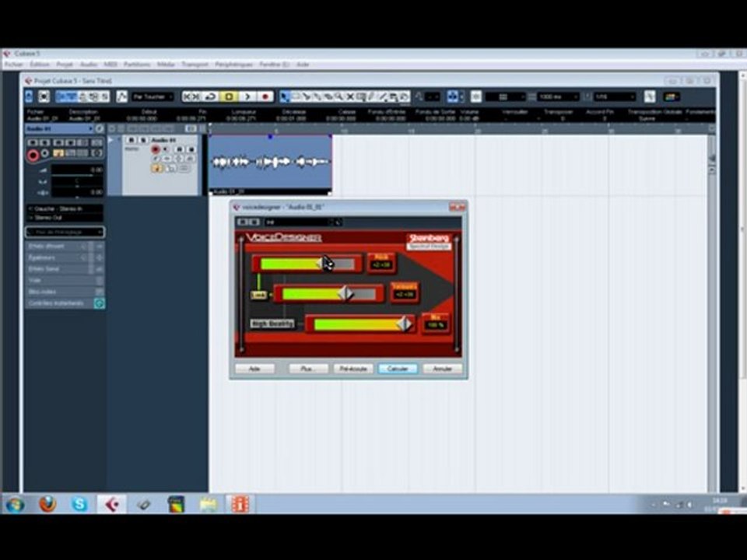Click the Play button in the transport toolbar

247,96
